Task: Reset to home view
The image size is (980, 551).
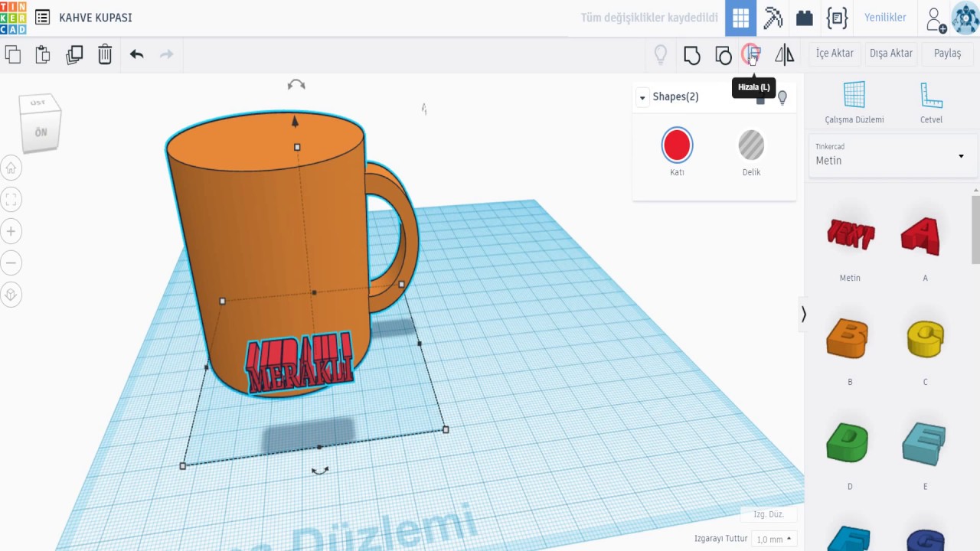Action: (x=11, y=168)
